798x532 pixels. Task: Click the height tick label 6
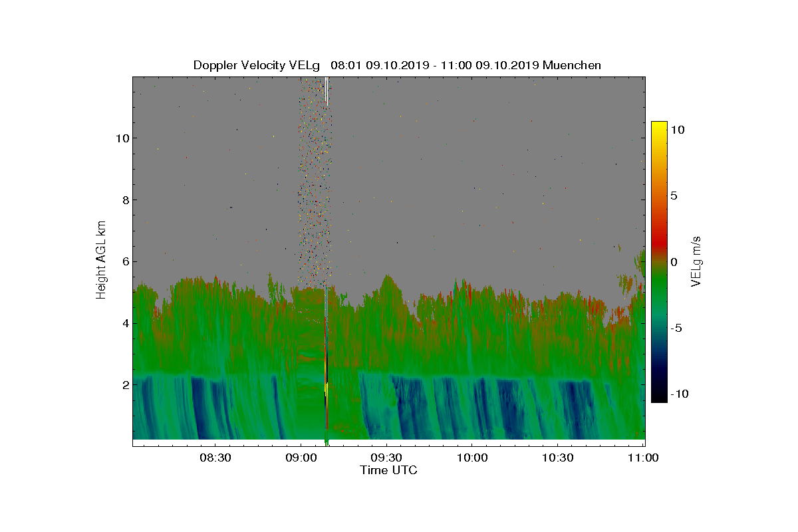coord(124,261)
